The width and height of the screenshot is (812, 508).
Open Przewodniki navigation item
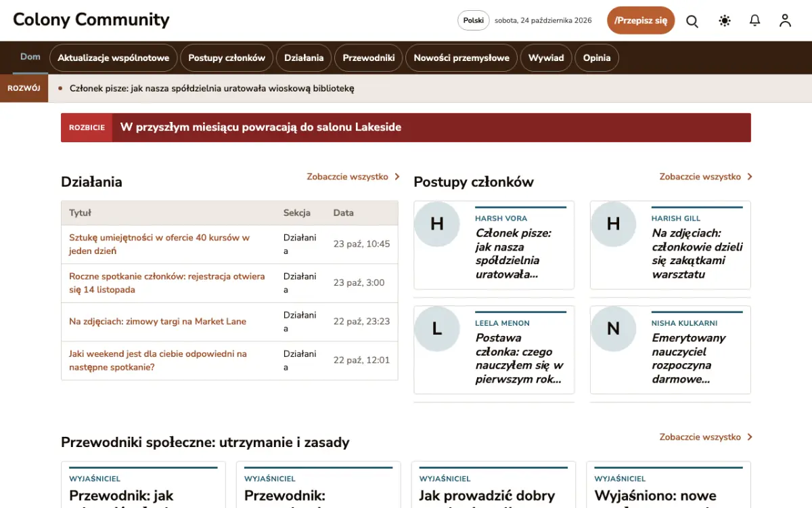pyautogui.click(x=369, y=58)
